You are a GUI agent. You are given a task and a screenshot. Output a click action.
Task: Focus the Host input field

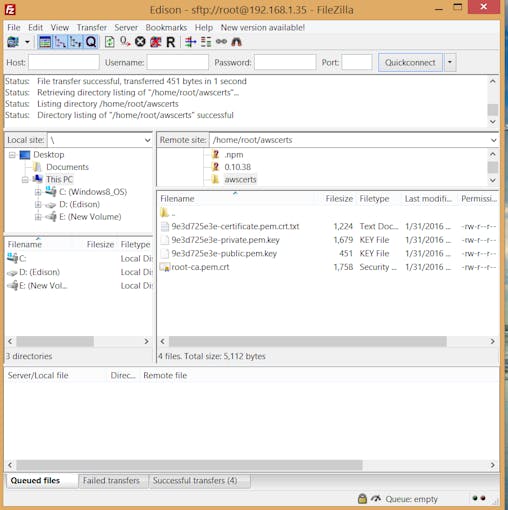tap(64, 62)
